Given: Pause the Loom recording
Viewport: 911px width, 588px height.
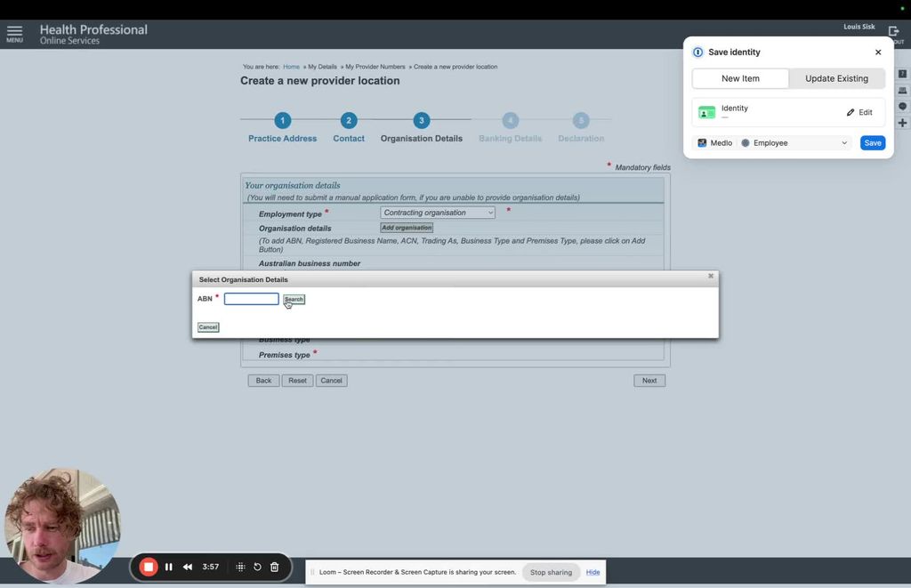Looking at the screenshot, I should (x=169, y=567).
